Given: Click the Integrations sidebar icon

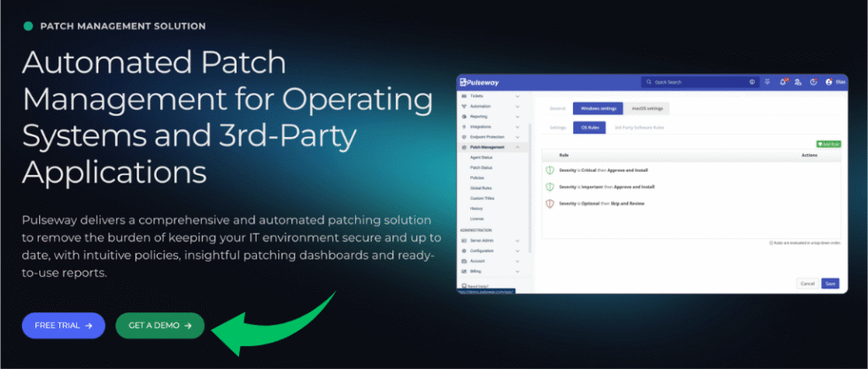Looking at the screenshot, I should point(464,127).
